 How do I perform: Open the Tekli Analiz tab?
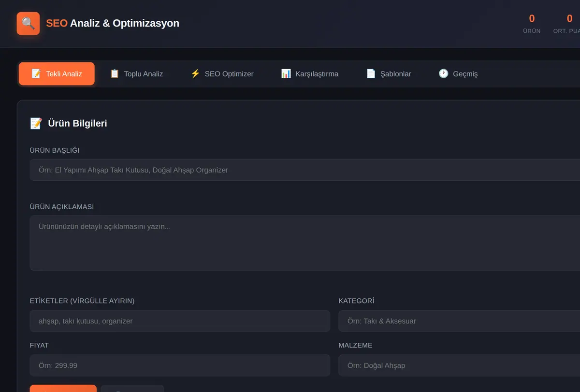click(x=57, y=74)
